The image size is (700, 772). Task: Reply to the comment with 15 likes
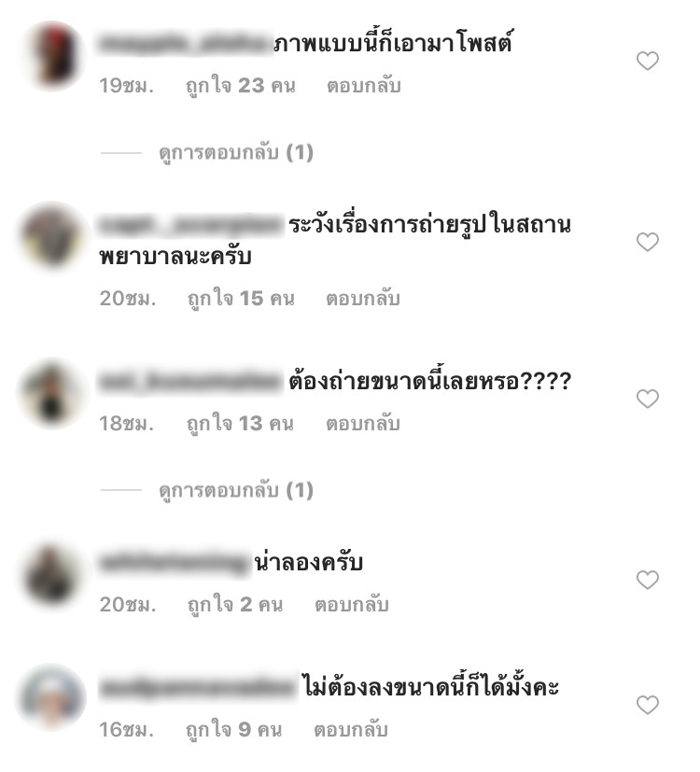pos(363,299)
